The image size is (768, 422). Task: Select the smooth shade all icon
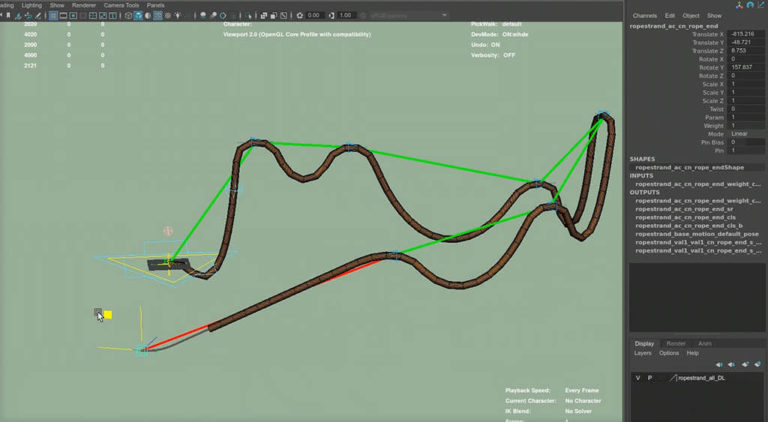[138, 16]
